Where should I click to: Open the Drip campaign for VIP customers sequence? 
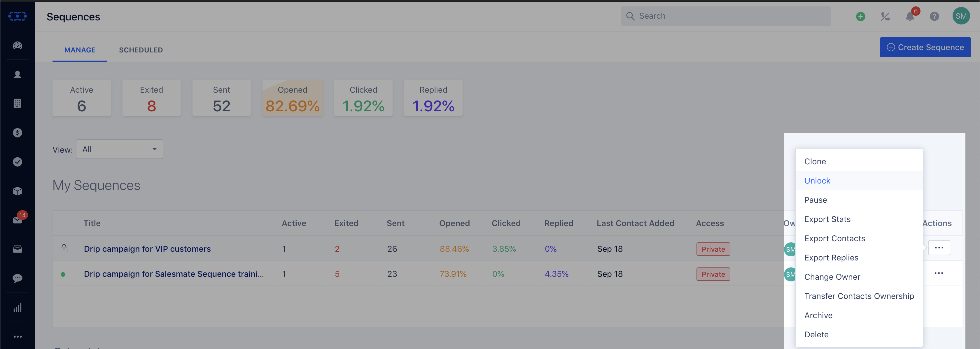[147, 248]
